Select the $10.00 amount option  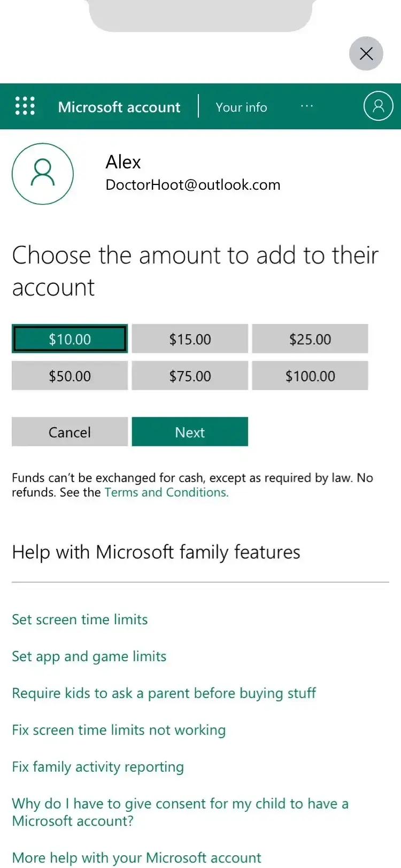(x=70, y=339)
